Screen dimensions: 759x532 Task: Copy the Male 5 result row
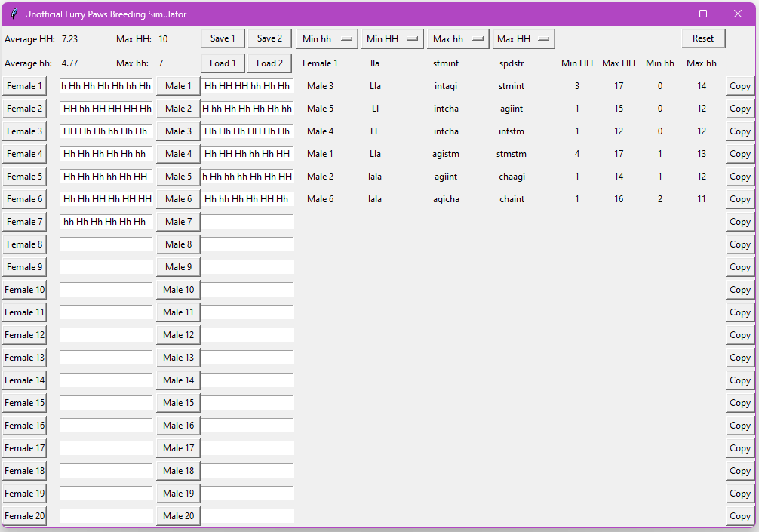pyautogui.click(x=739, y=109)
